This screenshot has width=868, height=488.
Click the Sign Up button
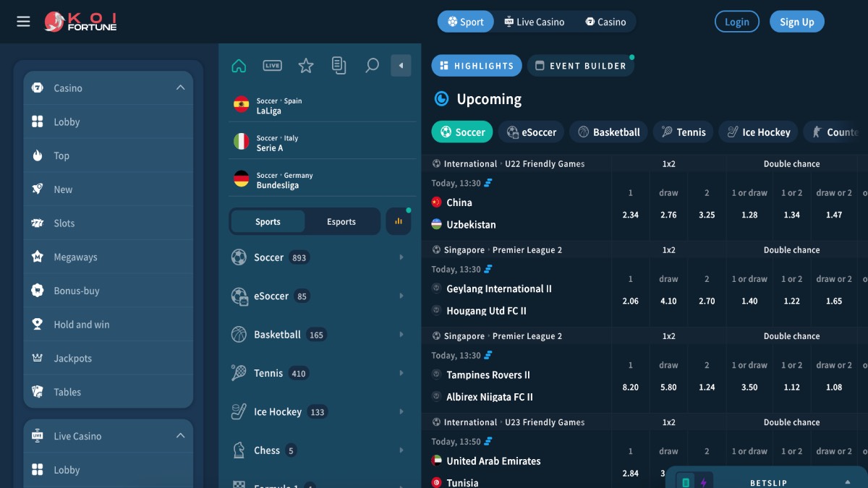pos(796,22)
